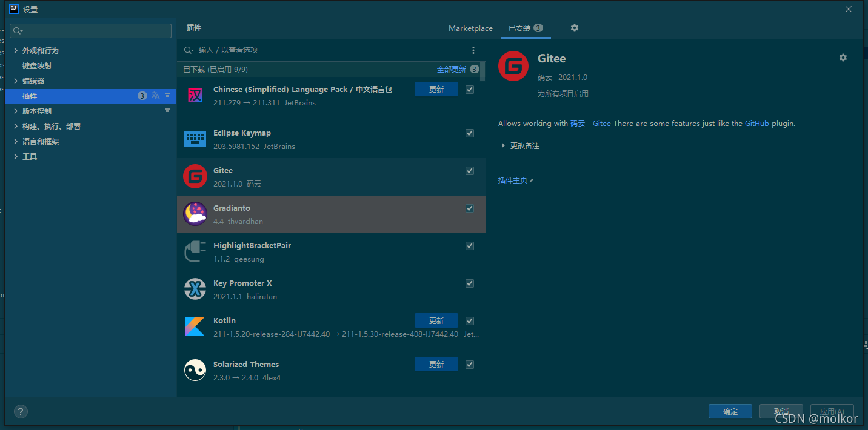Expand the 构建、执行、部署 node

click(x=16, y=127)
